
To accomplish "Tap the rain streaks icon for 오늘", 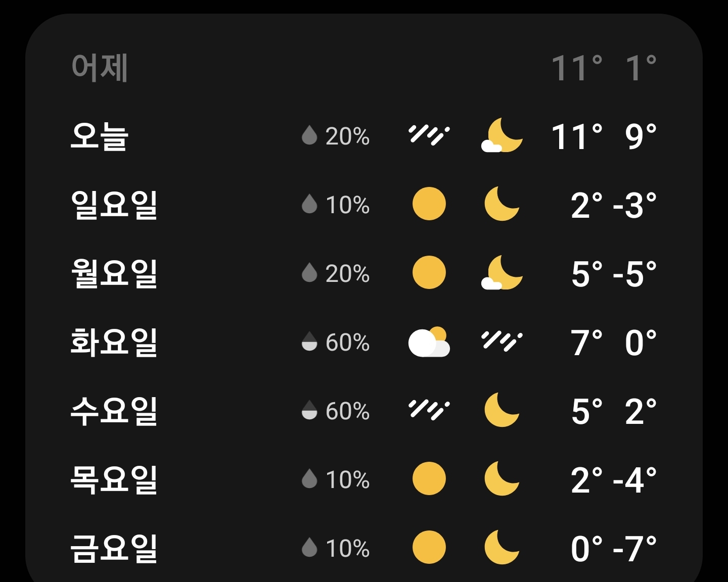I will [x=429, y=135].
